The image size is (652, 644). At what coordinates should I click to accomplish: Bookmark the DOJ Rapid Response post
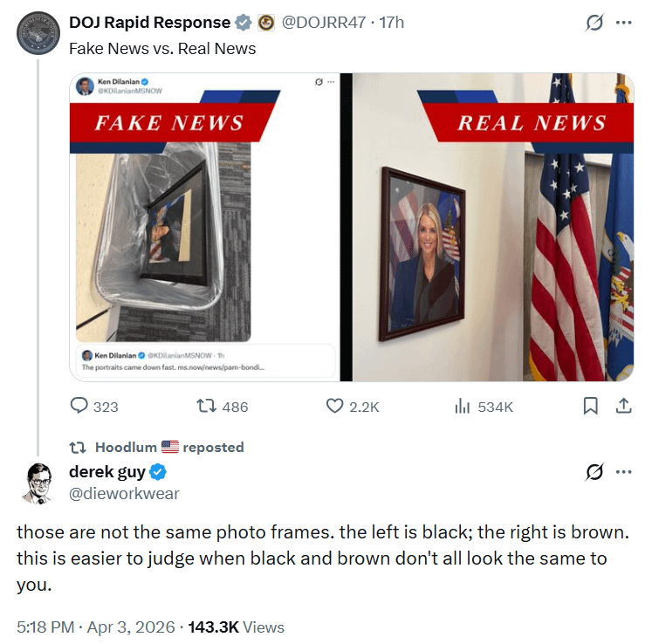590,406
